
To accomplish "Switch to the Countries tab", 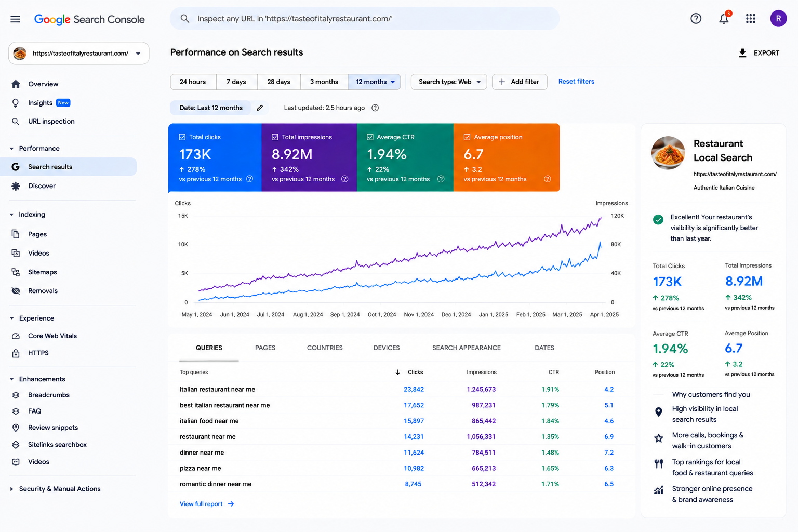I will coord(325,348).
